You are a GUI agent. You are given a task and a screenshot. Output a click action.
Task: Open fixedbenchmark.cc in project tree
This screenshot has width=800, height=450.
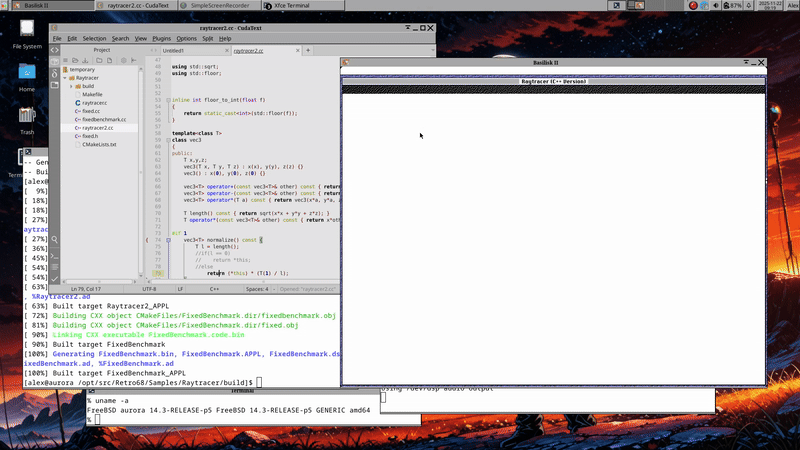104,119
